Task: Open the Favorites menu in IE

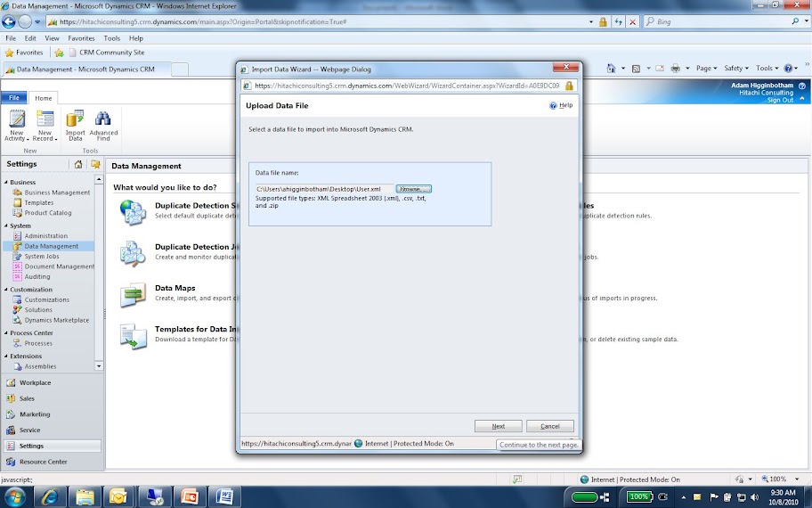Action: tap(81, 38)
